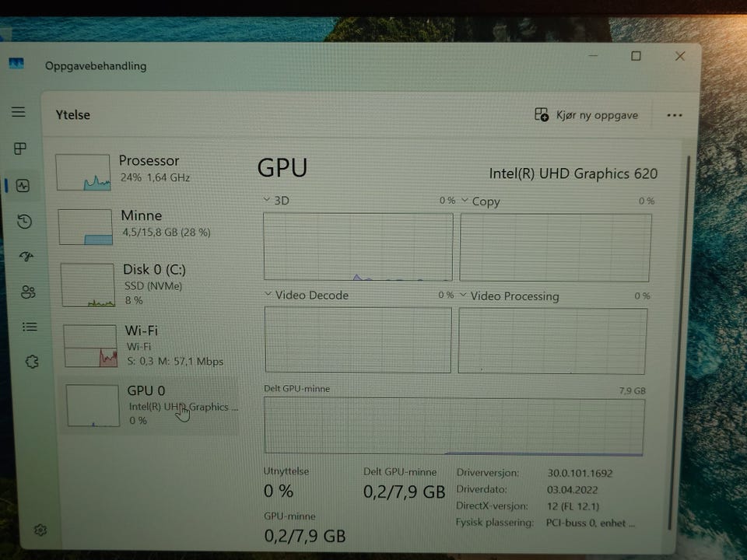Click the PCI-buss 0 location value
The width and height of the screenshot is (747, 560).
[590, 523]
